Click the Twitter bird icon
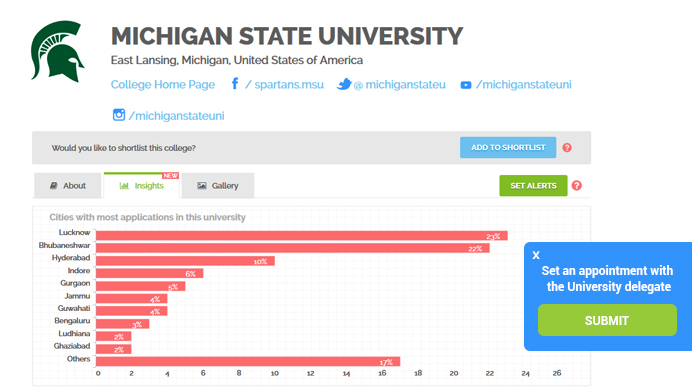This screenshot has height=392, width=692. click(x=344, y=84)
